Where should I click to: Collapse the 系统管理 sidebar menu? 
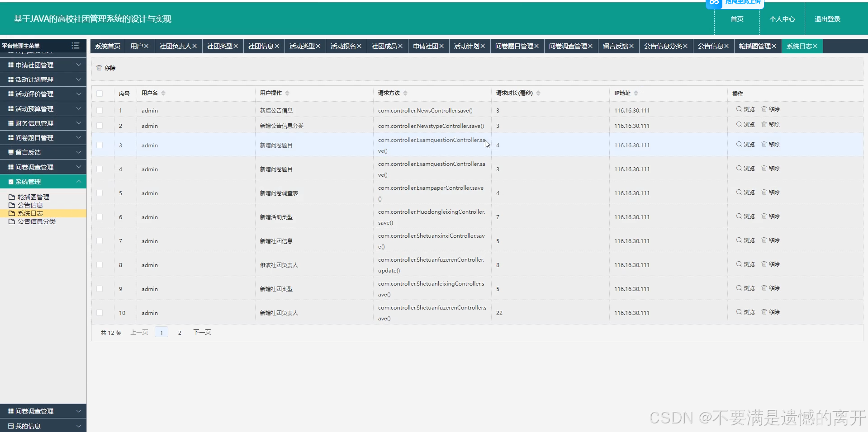coord(43,182)
